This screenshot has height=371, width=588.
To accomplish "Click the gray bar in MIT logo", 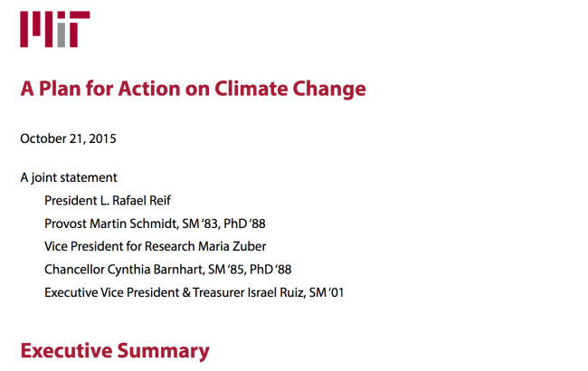I will coord(62,35).
